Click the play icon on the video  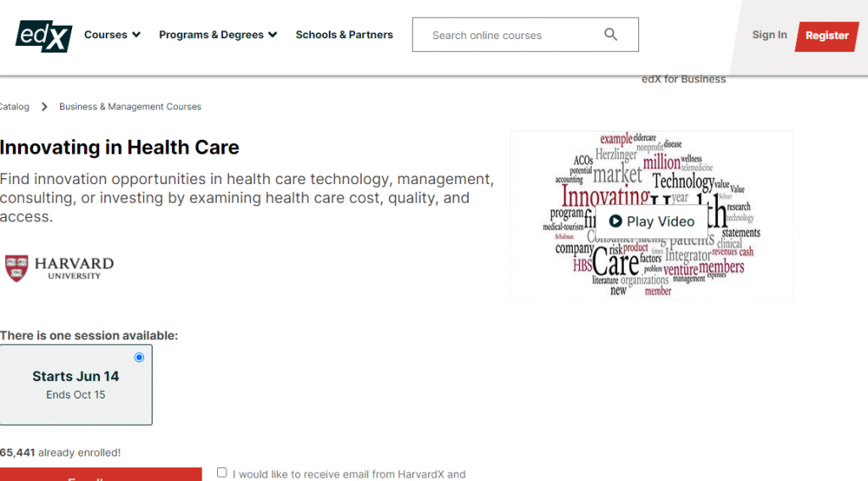click(615, 221)
